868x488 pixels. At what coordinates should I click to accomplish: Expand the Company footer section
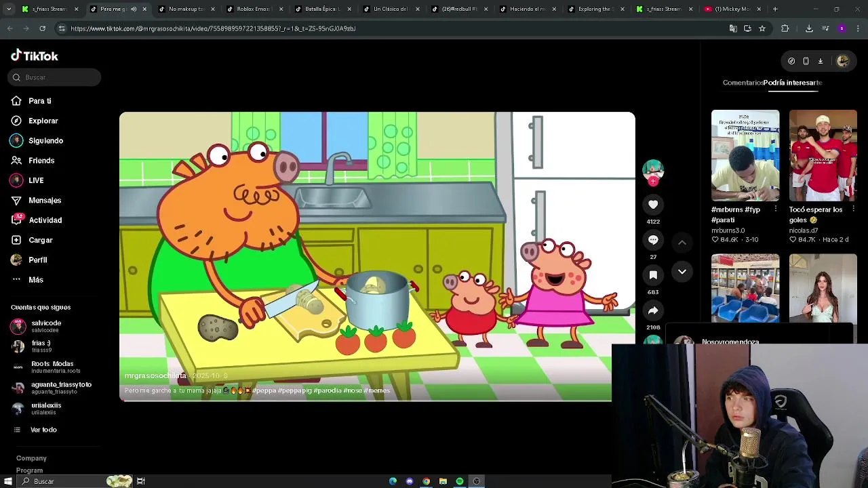(31, 458)
